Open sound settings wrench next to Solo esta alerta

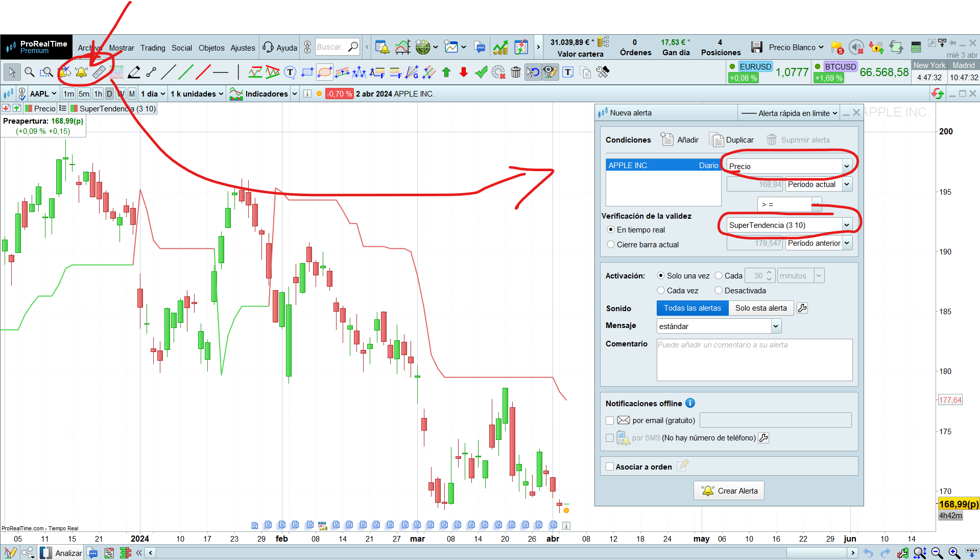pos(802,308)
